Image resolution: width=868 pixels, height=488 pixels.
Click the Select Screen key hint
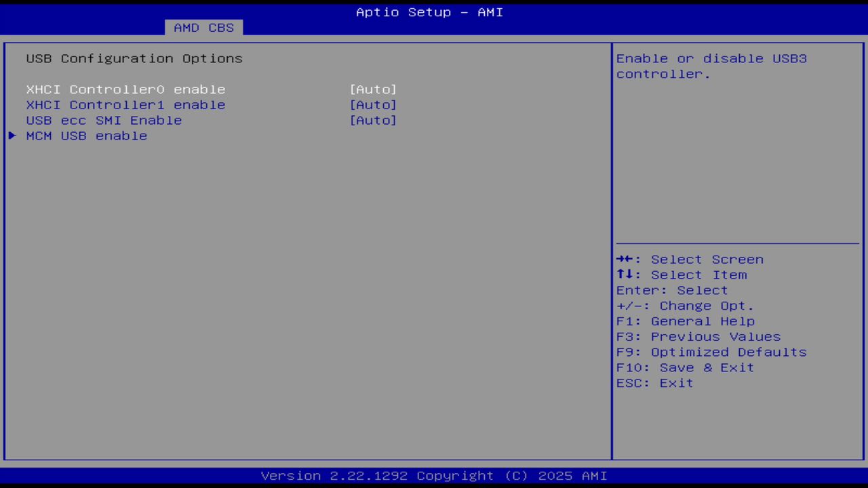(x=690, y=260)
